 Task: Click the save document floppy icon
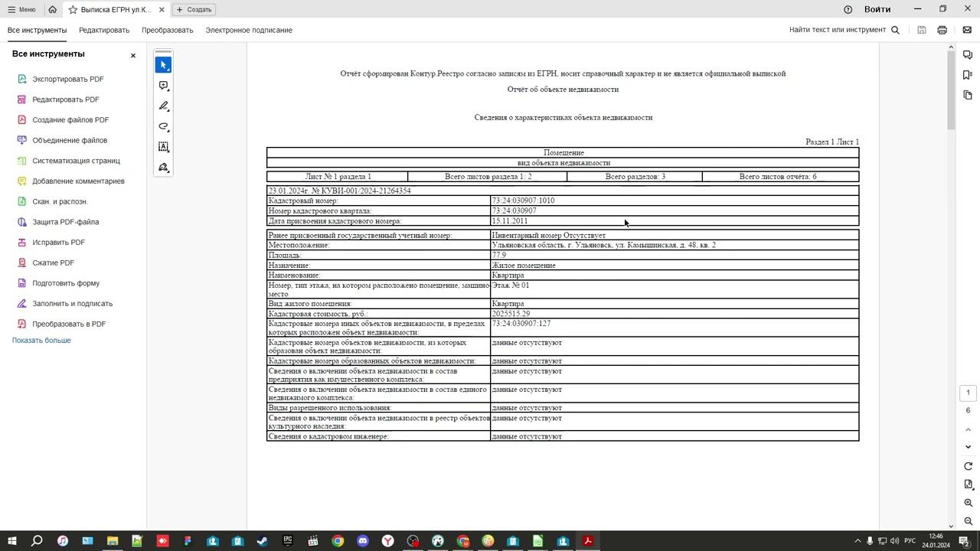pyautogui.click(x=922, y=30)
